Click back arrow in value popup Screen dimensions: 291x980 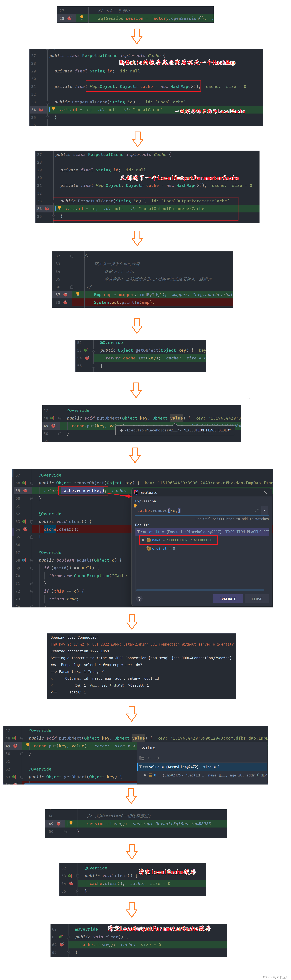point(149,758)
